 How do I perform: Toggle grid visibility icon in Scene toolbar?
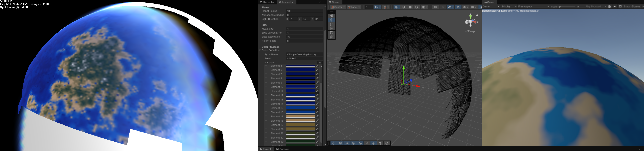(x=376, y=7)
